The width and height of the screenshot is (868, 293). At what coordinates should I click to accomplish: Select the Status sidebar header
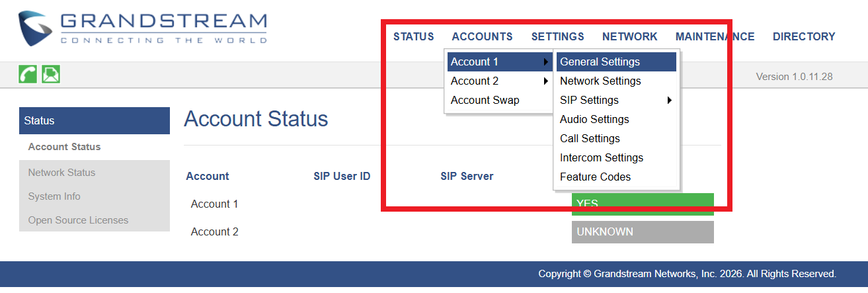tap(95, 120)
